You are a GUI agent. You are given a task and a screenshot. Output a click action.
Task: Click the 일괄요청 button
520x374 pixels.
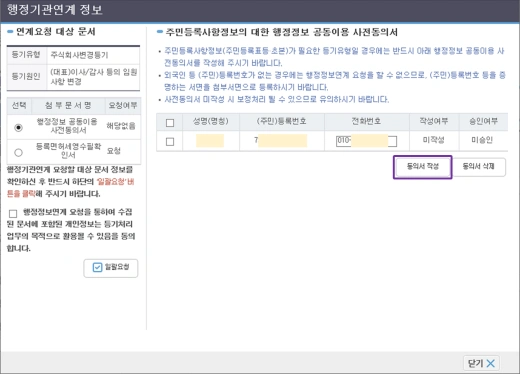(111, 268)
